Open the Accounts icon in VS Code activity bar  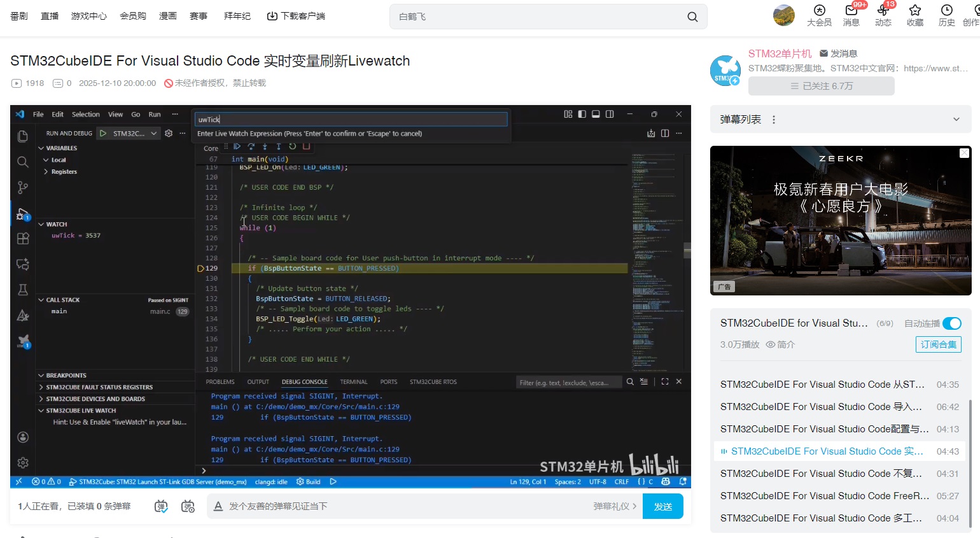23,437
